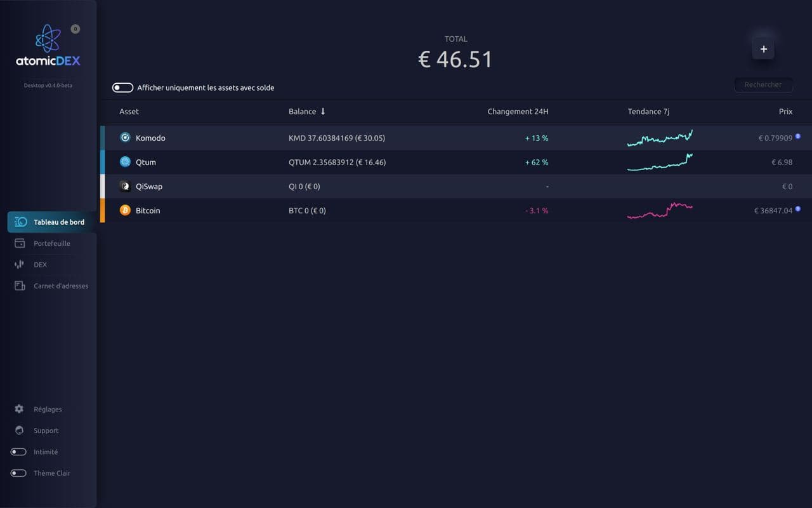Image resolution: width=812 pixels, height=508 pixels.
Task: Toggle the Thème Clair switch
Action: coord(18,473)
